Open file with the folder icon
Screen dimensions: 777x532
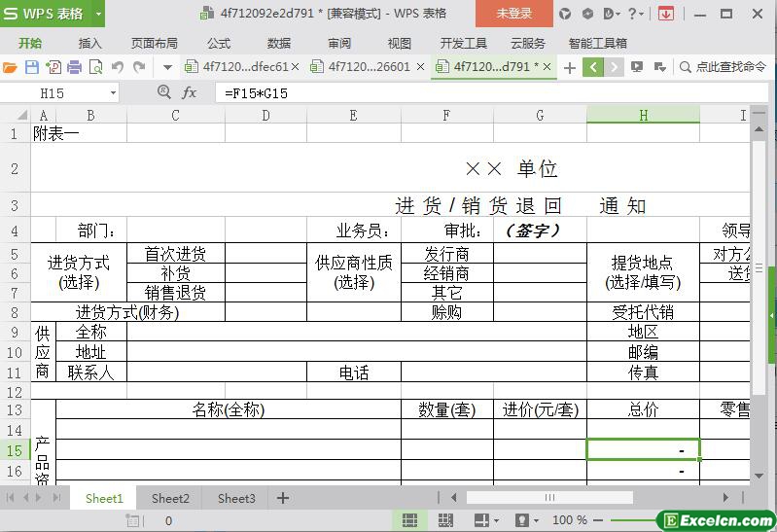click(10, 67)
